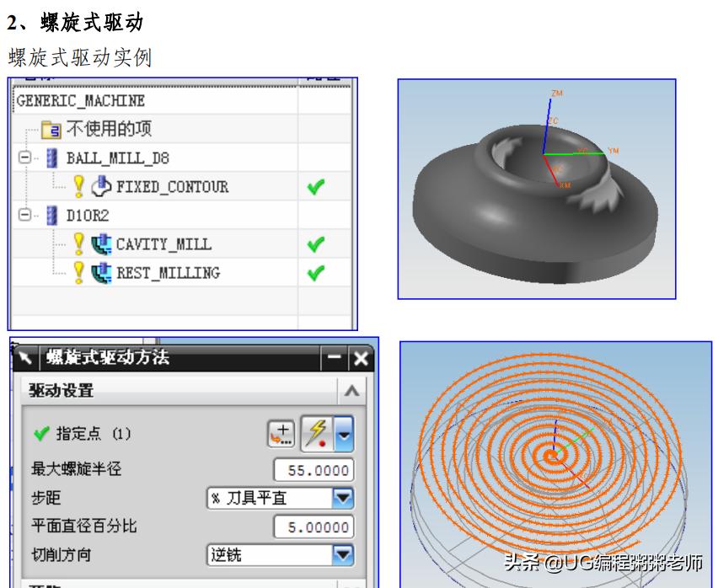Select the D10R2 tool icon
Screen dimensions: 718x588
tap(52, 216)
